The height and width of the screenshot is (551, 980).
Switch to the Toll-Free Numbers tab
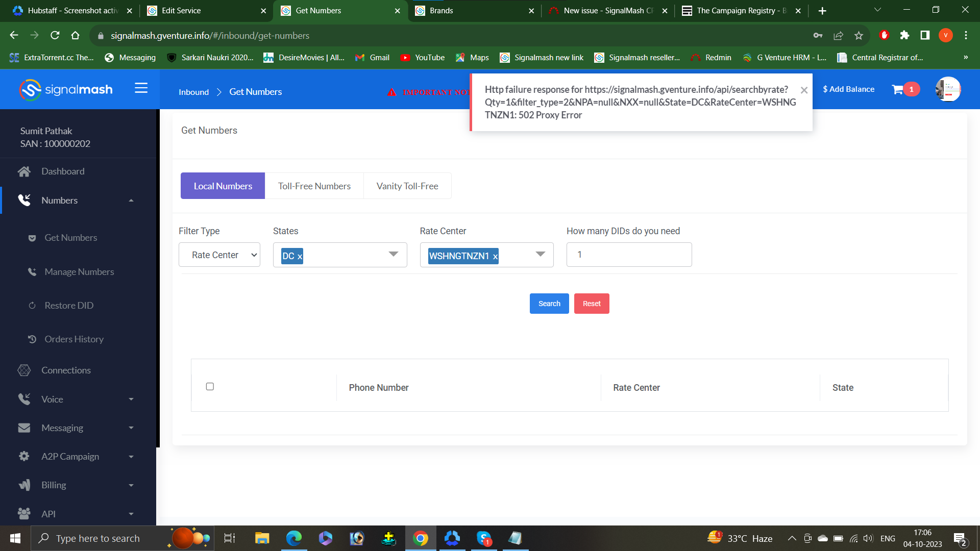pos(314,186)
